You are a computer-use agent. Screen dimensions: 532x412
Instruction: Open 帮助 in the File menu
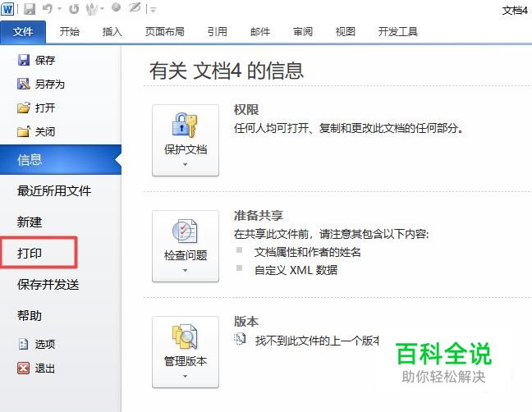coord(30,316)
